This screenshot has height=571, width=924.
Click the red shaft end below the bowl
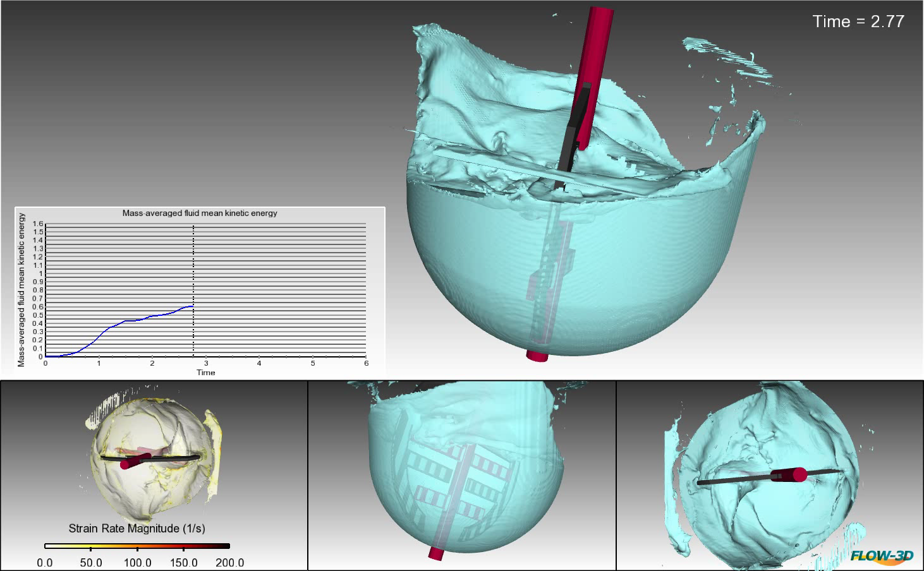pos(538,356)
